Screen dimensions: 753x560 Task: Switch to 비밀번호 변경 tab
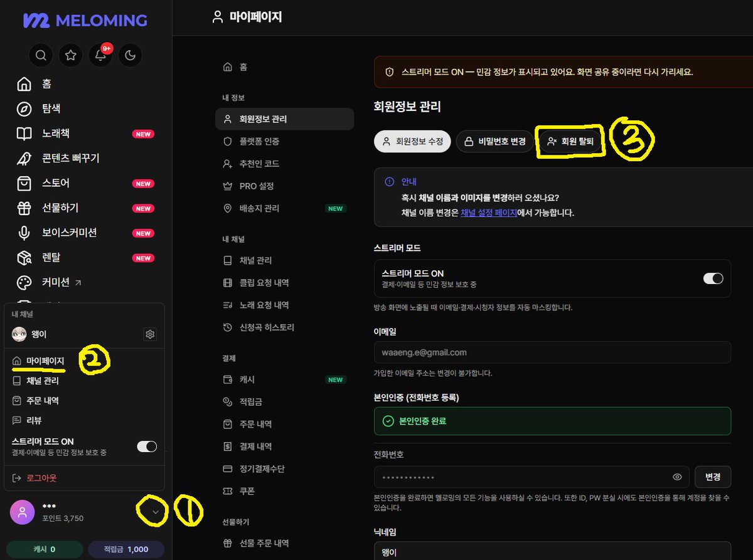(x=494, y=142)
